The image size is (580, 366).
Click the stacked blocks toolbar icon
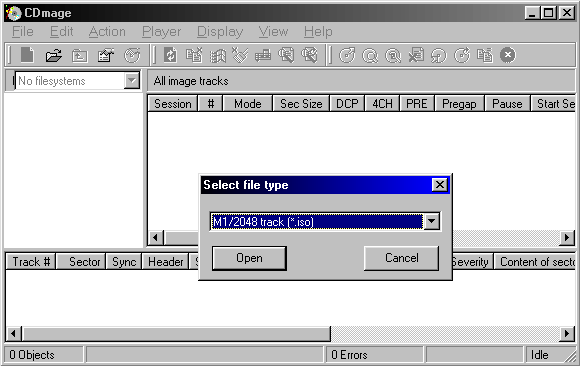[263, 56]
